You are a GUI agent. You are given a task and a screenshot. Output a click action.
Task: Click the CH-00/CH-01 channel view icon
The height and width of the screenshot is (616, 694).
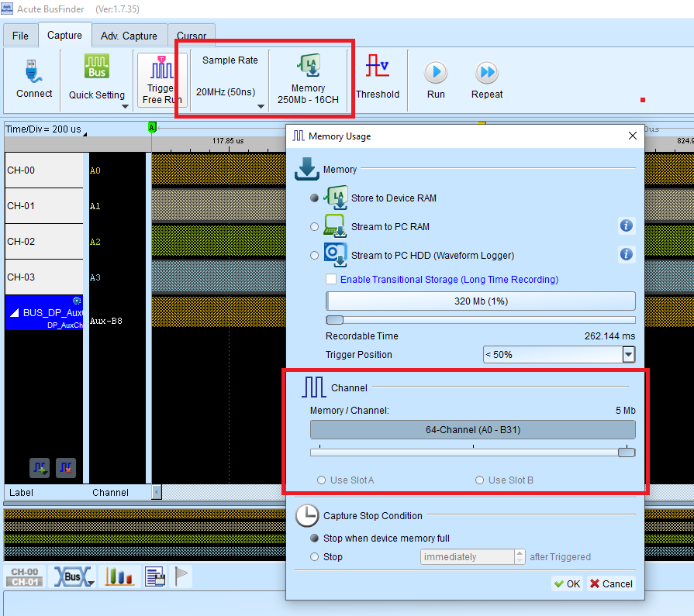[25, 576]
